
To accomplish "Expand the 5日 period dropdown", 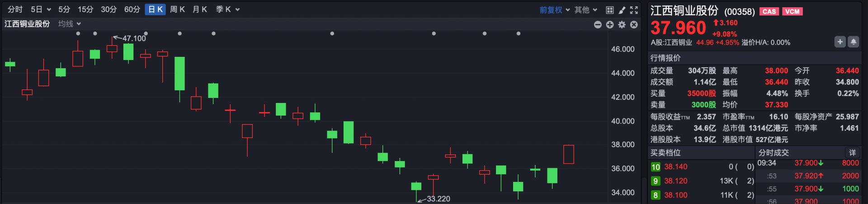I will tap(41, 9).
